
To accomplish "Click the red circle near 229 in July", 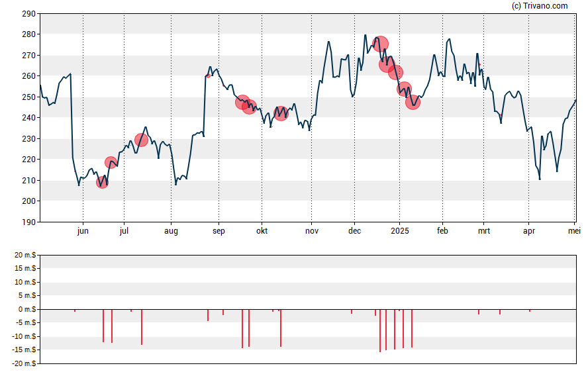I will [141, 140].
